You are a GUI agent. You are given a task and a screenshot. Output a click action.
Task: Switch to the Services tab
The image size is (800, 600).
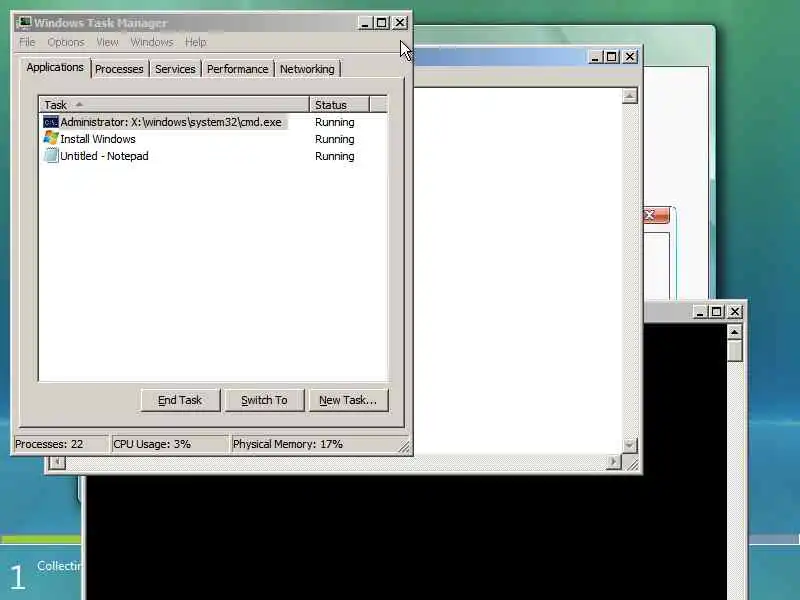(x=175, y=69)
